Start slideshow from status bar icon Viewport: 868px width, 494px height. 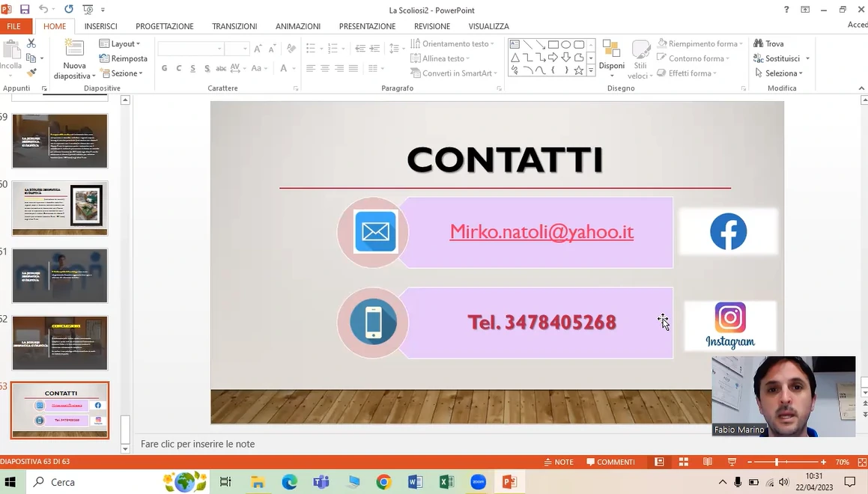point(732,462)
